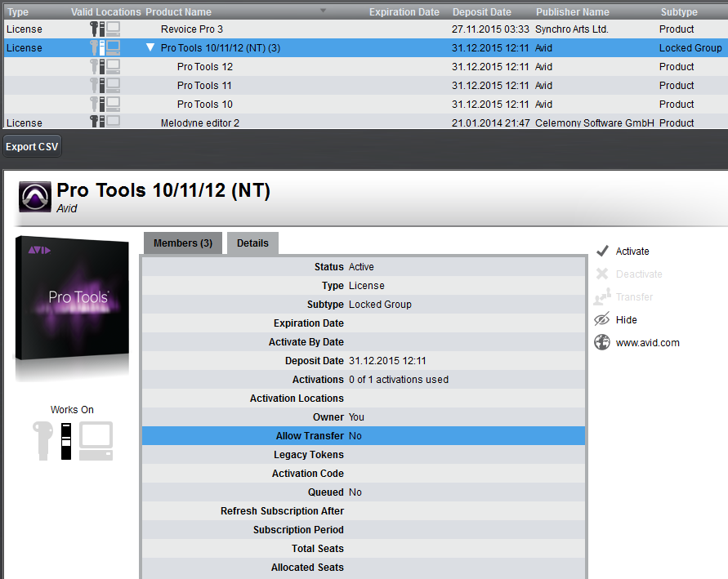Select the Revoice Pro 3 license row
Image resolution: width=728 pixels, height=579 pixels.
point(366,29)
